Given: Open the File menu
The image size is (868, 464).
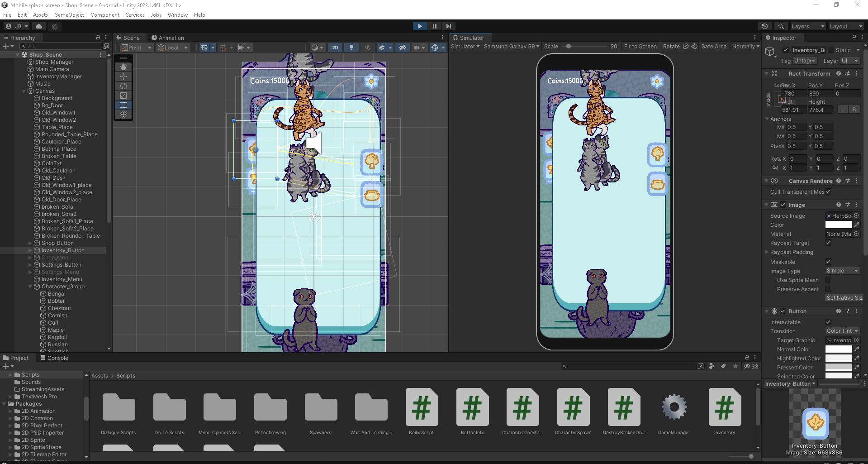Looking at the screenshot, I should (7, 15).
